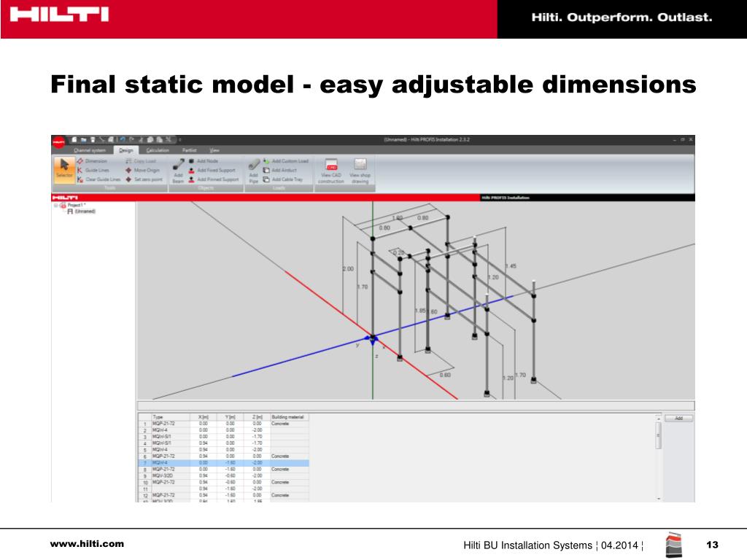Collapse the Project1 tree node
Screen dimensions: 747x560
pos(55,205)
